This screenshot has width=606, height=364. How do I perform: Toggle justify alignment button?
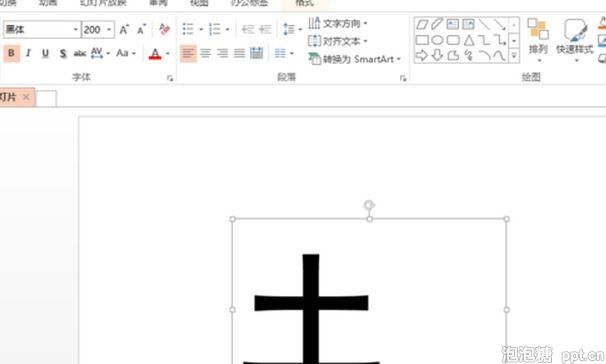pyautogui.click(x=239, y=53)
